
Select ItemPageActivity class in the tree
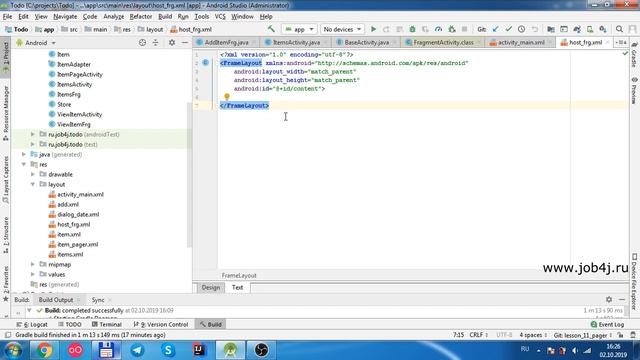click(x=80, y=74)
